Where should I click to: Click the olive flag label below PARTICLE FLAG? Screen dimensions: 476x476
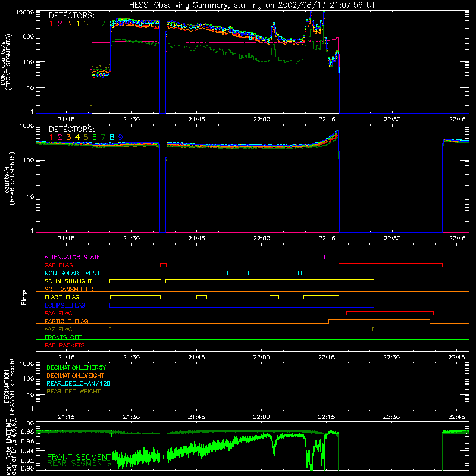[58, 329]
